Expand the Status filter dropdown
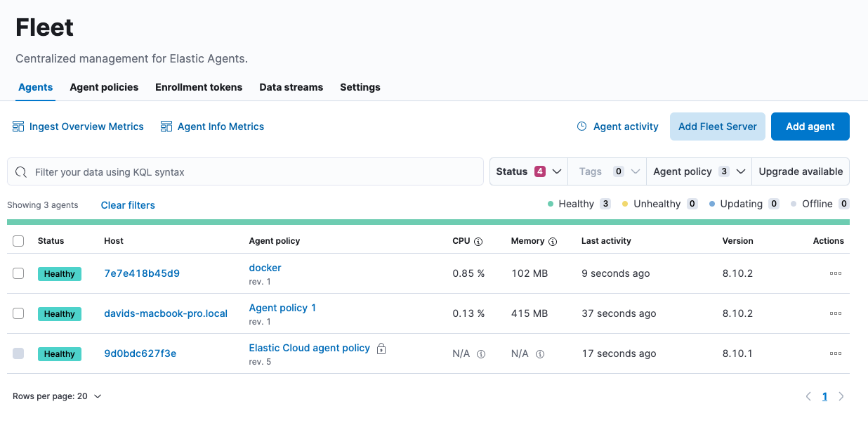 click(528, 171)
